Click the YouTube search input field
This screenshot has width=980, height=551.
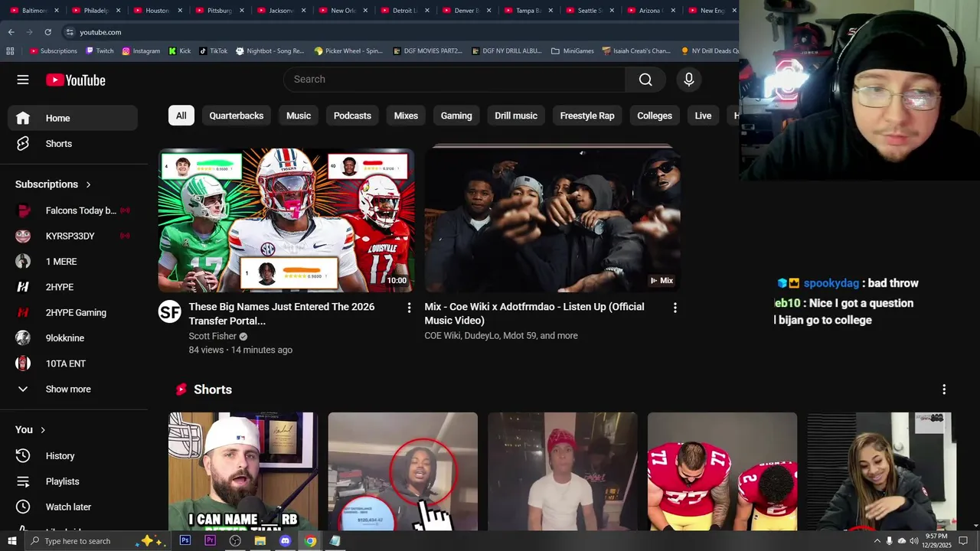coord(455,80)
